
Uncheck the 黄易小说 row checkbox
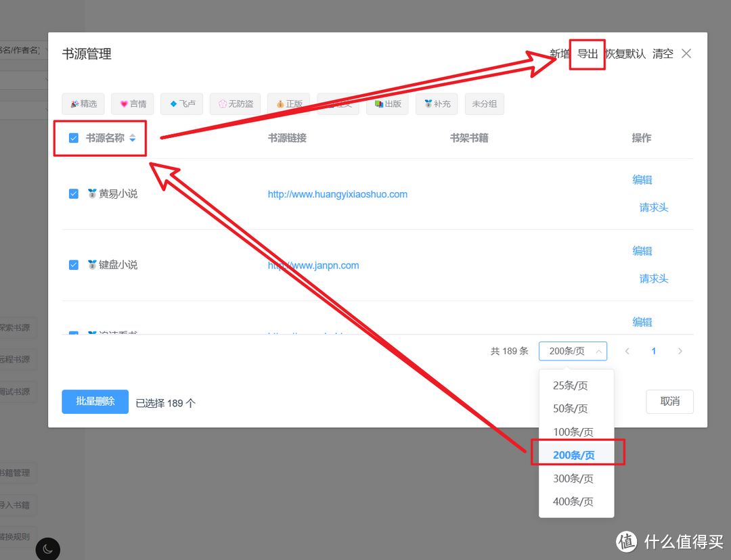[x=74, y=194]
